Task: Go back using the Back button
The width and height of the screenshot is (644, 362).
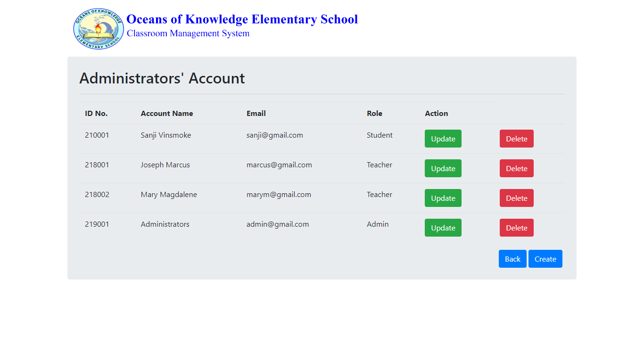Action: coord(512,259)
